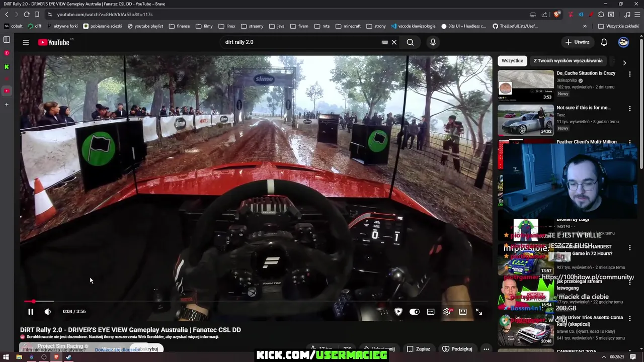The height and width of the screenshot is (362, 644).
Task: Go to YouTube home via logo
Action: click(53, 42)
